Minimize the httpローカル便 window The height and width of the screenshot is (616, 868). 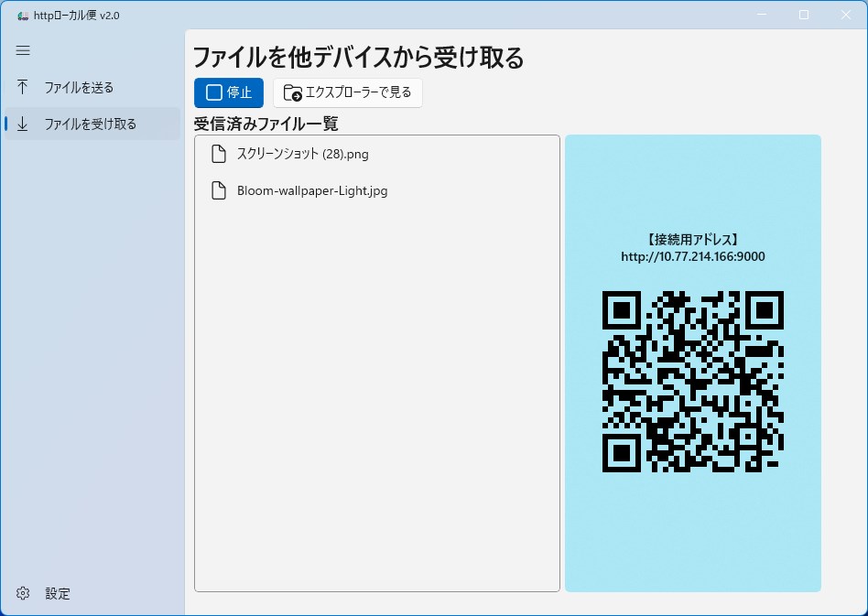coord(762,15)
